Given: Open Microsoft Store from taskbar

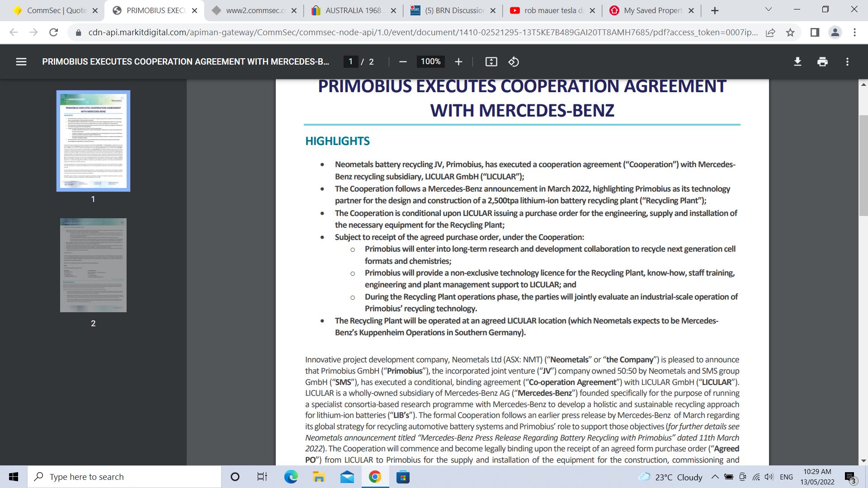Looking at the screenshot, I should (x=403, y=477).
